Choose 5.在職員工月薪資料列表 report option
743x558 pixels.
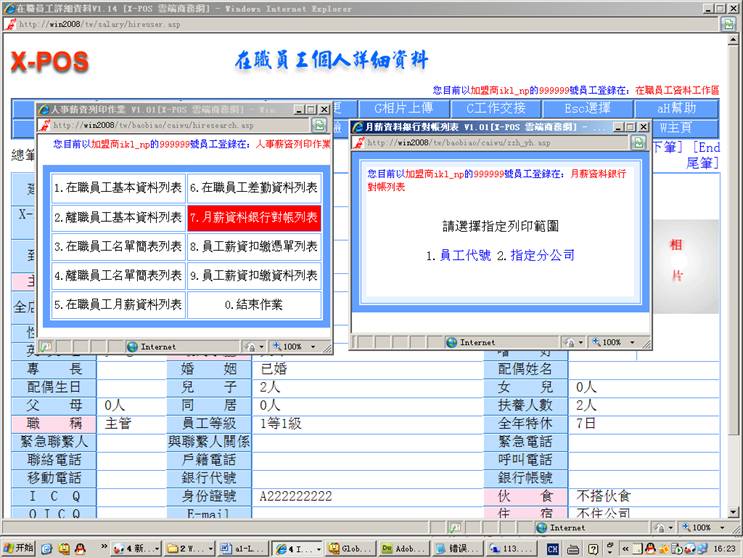pos(118,304)
